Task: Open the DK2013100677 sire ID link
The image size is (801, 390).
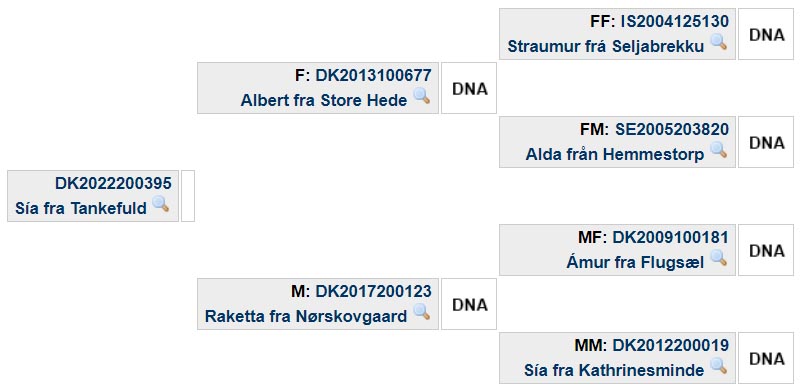Action: 373,76
